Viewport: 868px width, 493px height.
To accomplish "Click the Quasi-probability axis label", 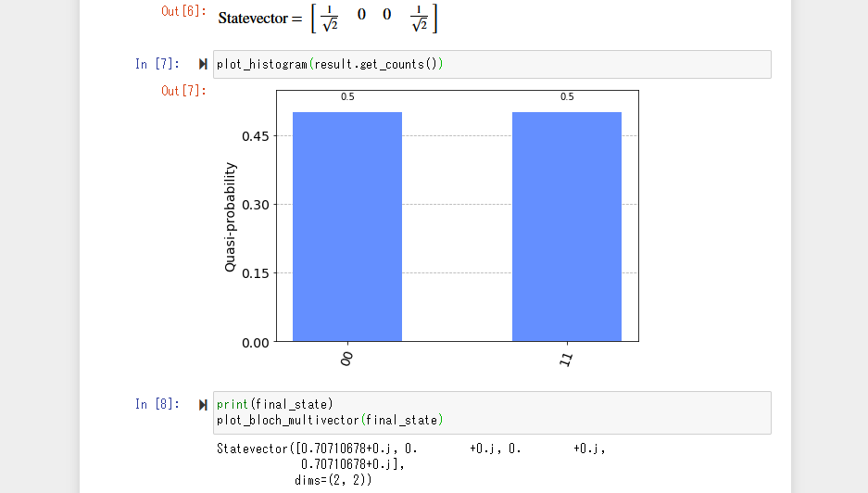I will point(231,217).
